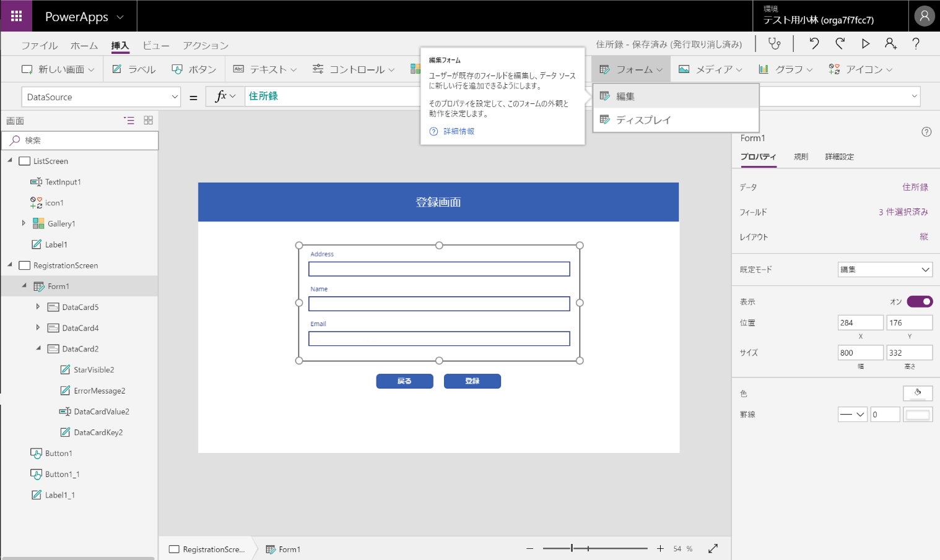Open the DataSource property dropdown
This screenshot has height=560, width=940.
point(102,97)
